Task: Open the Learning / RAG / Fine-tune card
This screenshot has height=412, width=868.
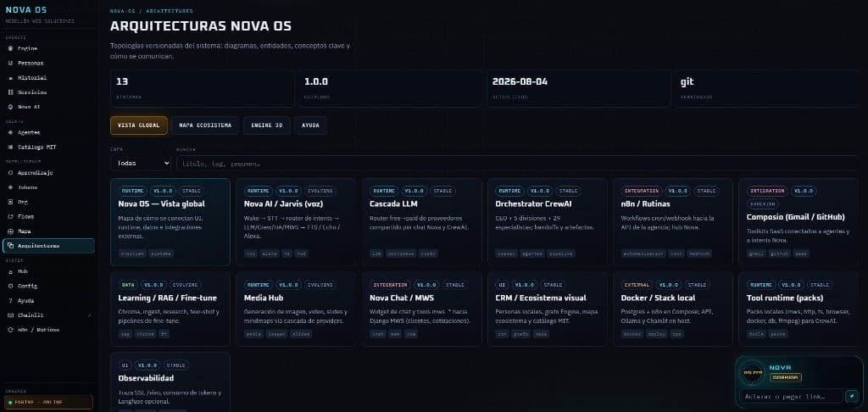Action: click(170, 309)
